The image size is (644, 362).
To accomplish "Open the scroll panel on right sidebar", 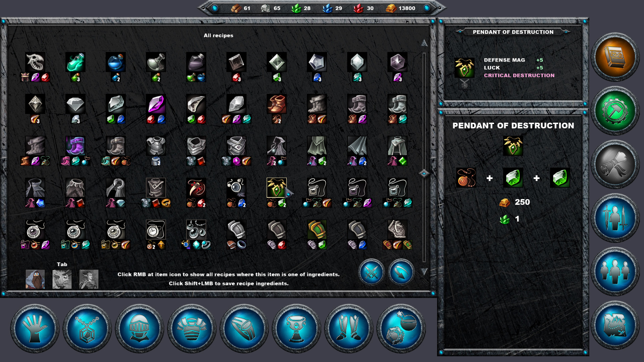I will (x=616, y=164).
